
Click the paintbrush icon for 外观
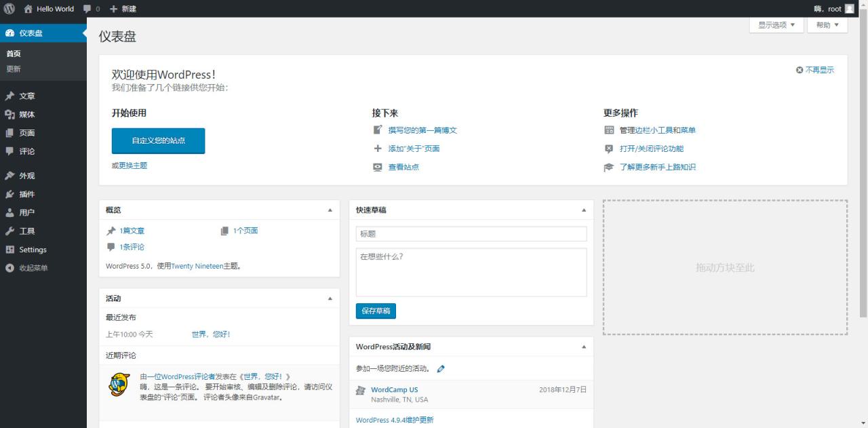coord(9,176)
